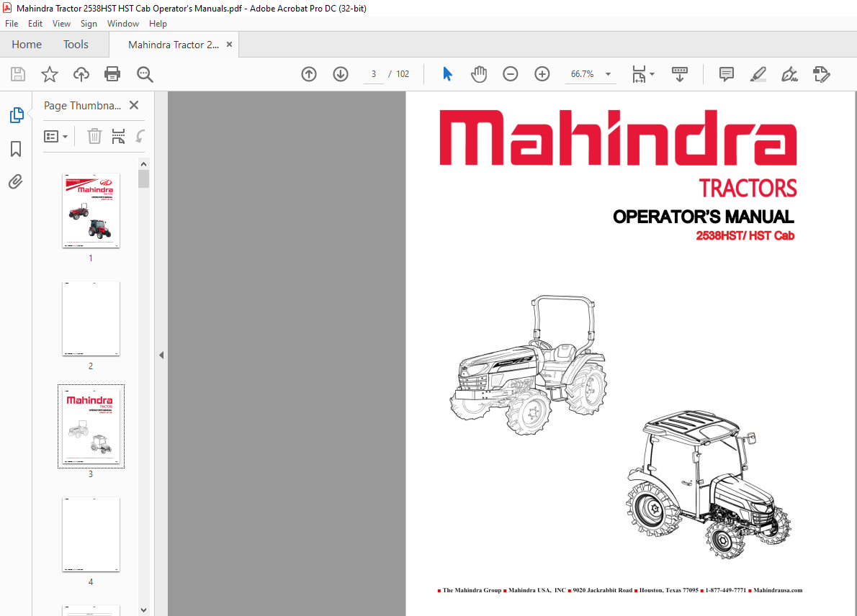
Task: Click the 9020 Jackrabbit Road footer text
Action: pyautogui.click(x=602, y=590)
